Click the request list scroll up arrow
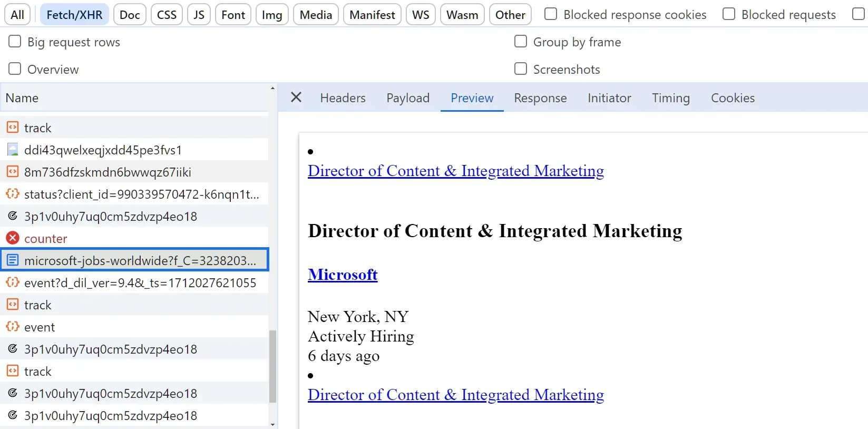Screen dimensions: 868x429 point(272,88)
